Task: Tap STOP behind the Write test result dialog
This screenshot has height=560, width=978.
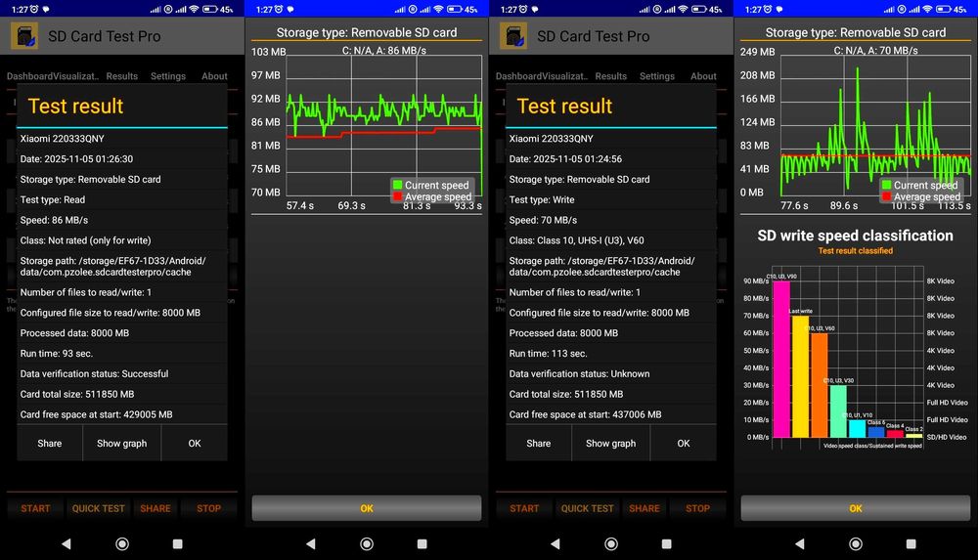Action: (697, 508)
